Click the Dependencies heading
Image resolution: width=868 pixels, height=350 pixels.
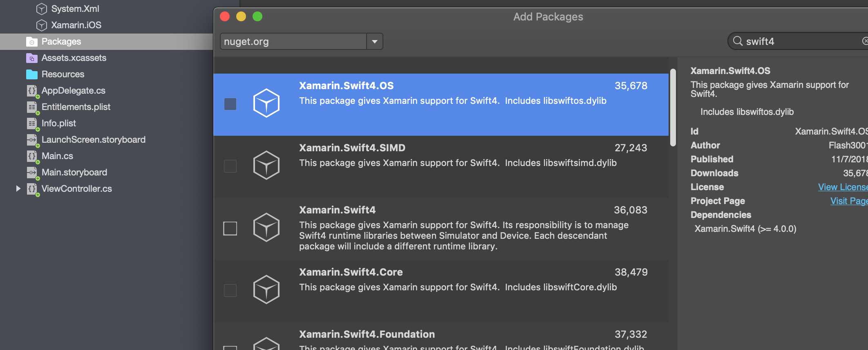[720, 215]
